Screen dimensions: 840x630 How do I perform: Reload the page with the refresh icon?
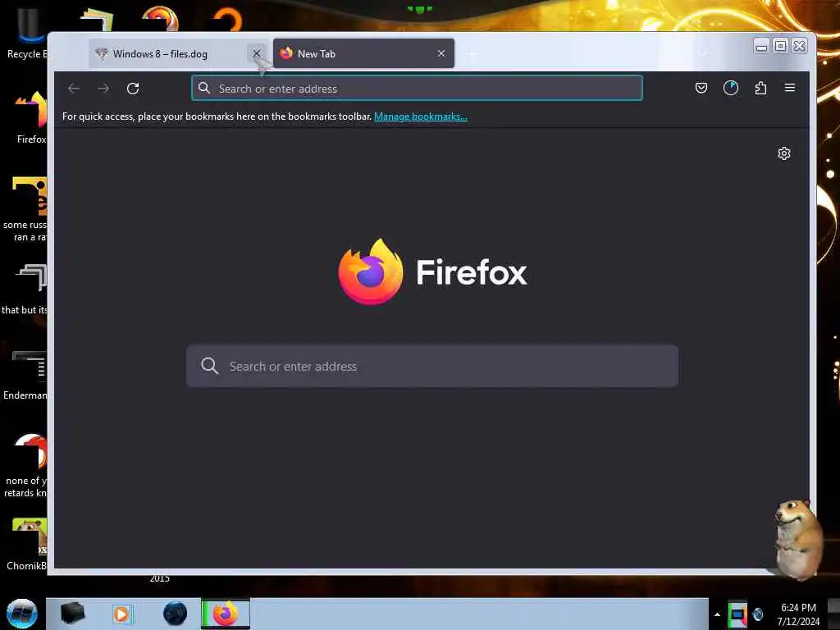[133, 89]
